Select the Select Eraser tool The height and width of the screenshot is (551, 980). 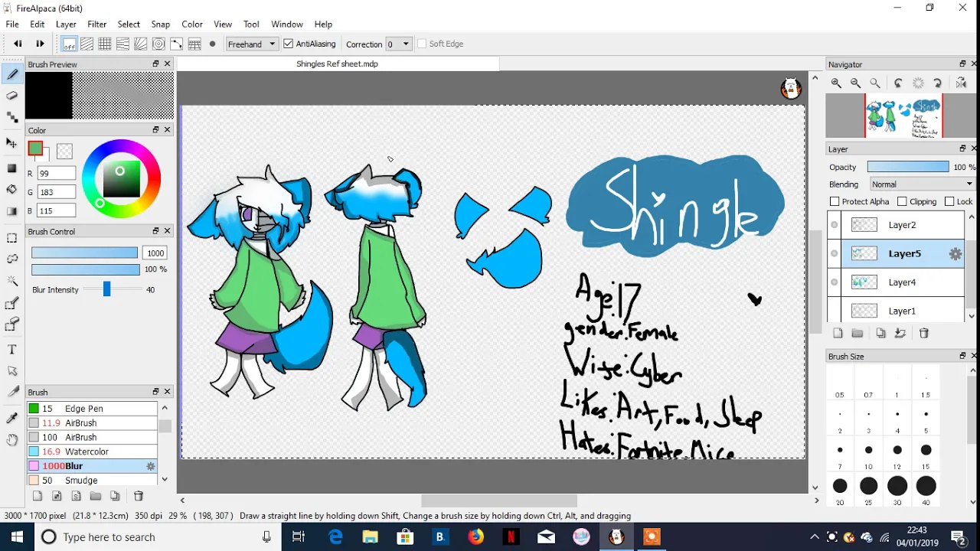pyautogui.click(x=12, y=325)
